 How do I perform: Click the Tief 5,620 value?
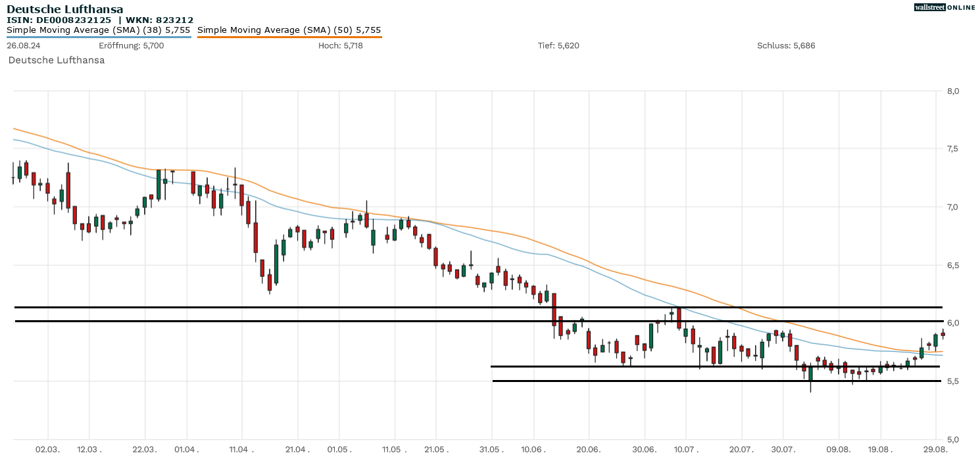click(558, 45)
